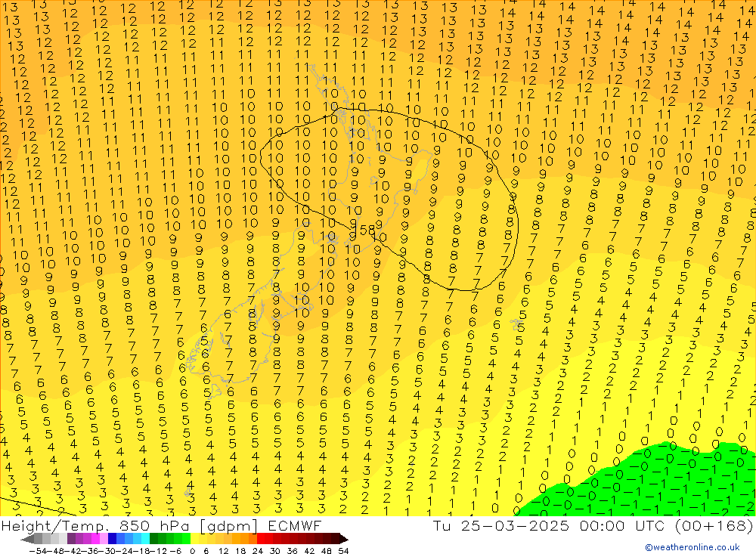Click the '[gdpm]' unit label in title
The width and height of the screenshot is (756, 554).
pyautogui.click(x=228, y=525)
